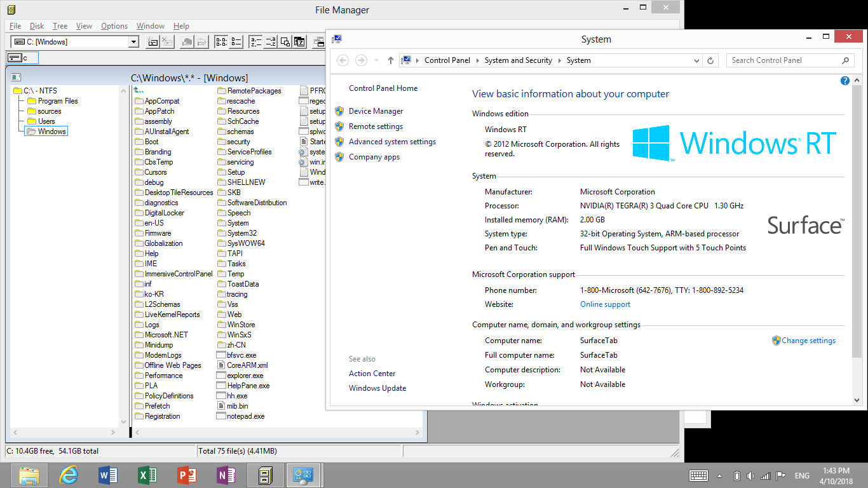Screen dimensions: 868x488
Task: Click the System window vertical scrollbar
Action: [857, 239]
